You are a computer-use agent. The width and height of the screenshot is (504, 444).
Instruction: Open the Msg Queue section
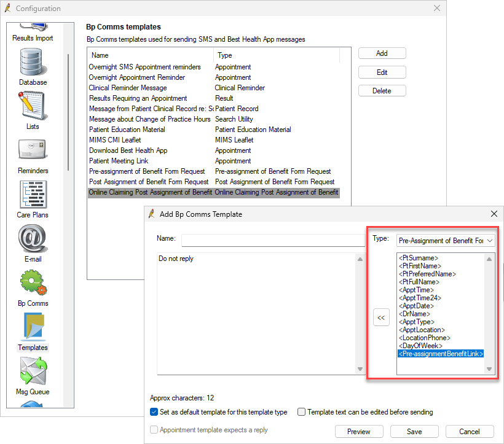[x=33, y=376]
